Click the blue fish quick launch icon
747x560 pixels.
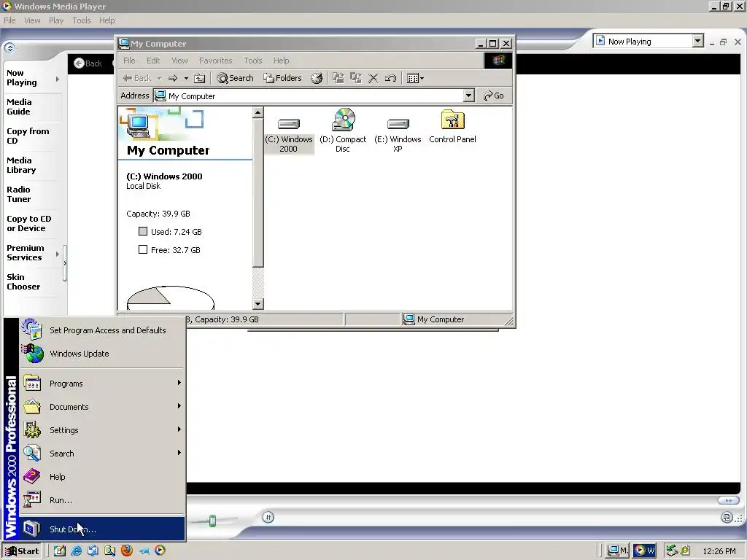144,551
